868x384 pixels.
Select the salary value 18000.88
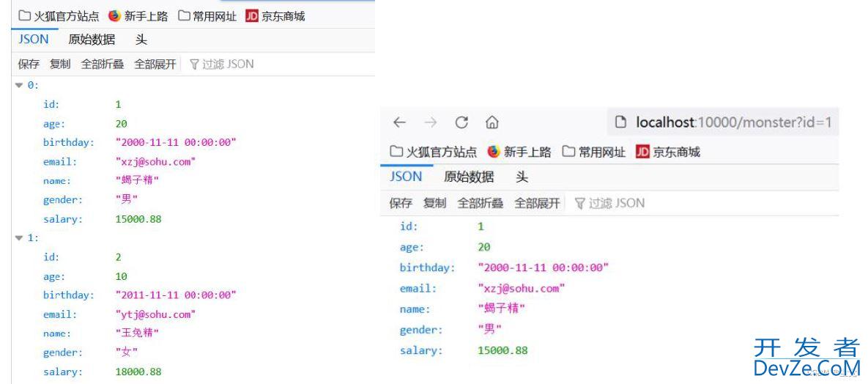(x=138, y=372)
